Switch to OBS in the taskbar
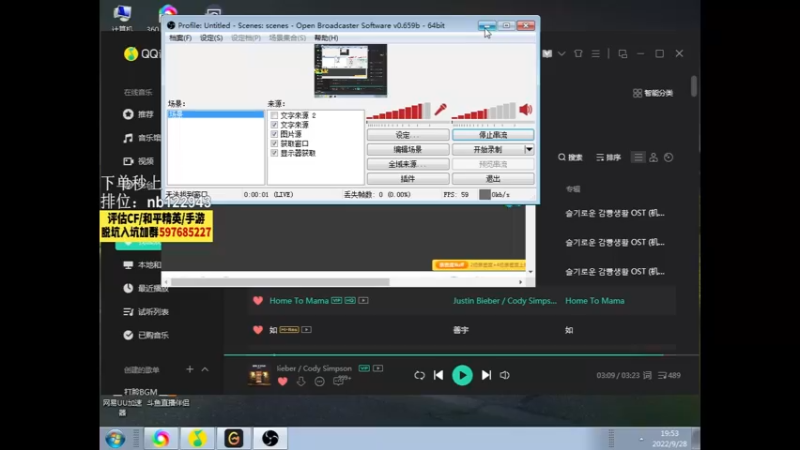Viewport: 800px width, 450px height. point(270,439)
